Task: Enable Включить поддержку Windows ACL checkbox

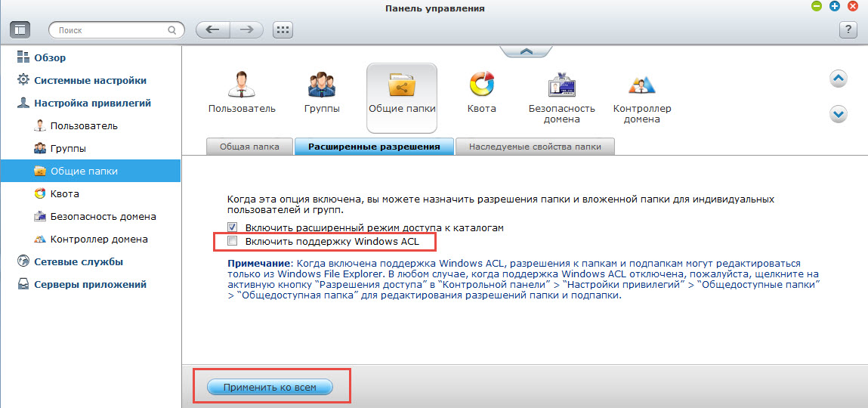Action: (233, 241)
